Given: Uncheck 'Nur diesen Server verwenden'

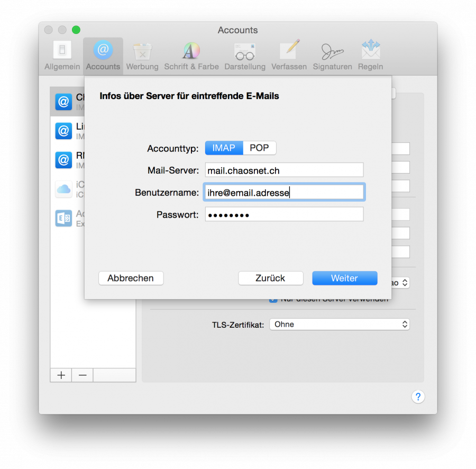Looking at the screenshot, I should tap(274, 298).
